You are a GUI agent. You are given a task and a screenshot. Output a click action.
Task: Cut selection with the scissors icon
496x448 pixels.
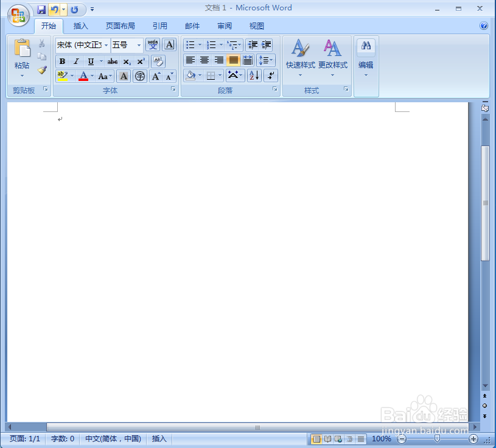pyautogui.click(x=41, y=43)
